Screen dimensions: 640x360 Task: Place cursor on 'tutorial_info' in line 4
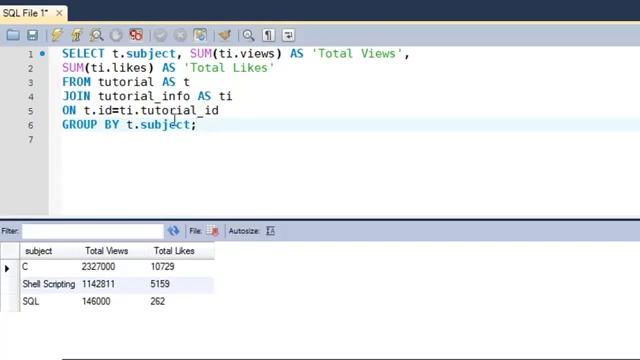pyautogui.click(x=144, y=96)
